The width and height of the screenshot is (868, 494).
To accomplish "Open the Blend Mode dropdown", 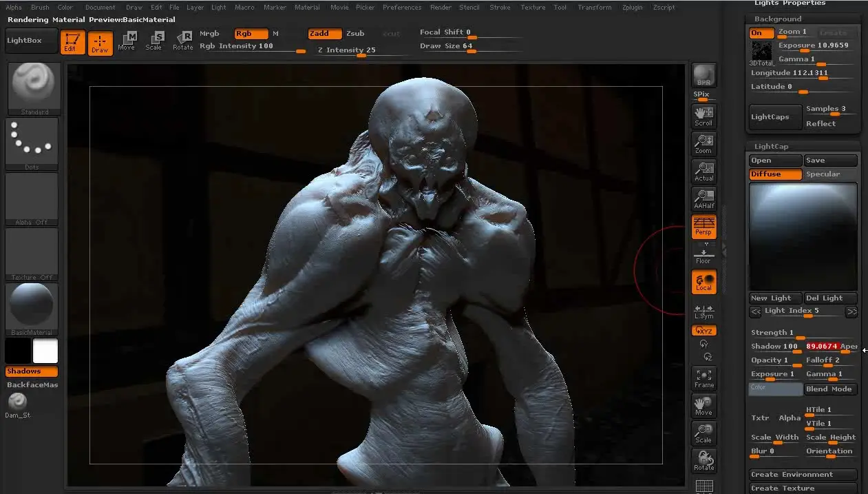I will pos(830,389).
